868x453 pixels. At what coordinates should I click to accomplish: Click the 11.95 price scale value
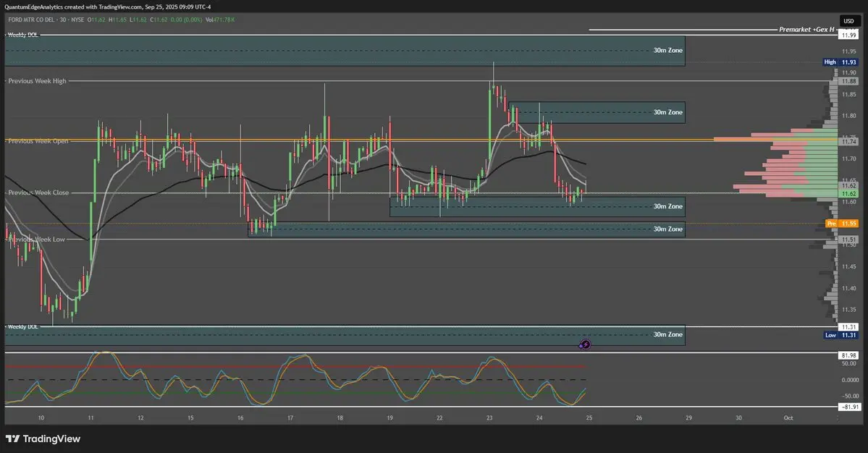[x=848, y=51]
